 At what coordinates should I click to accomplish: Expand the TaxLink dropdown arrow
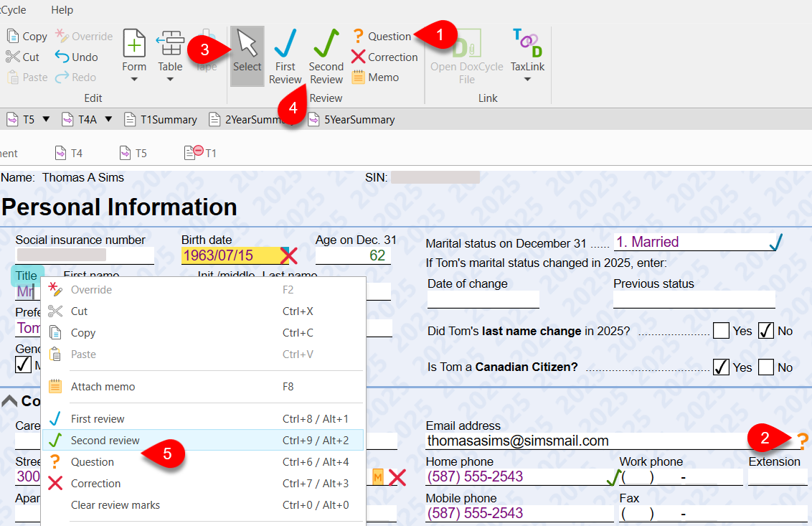[x=527, y=79]
